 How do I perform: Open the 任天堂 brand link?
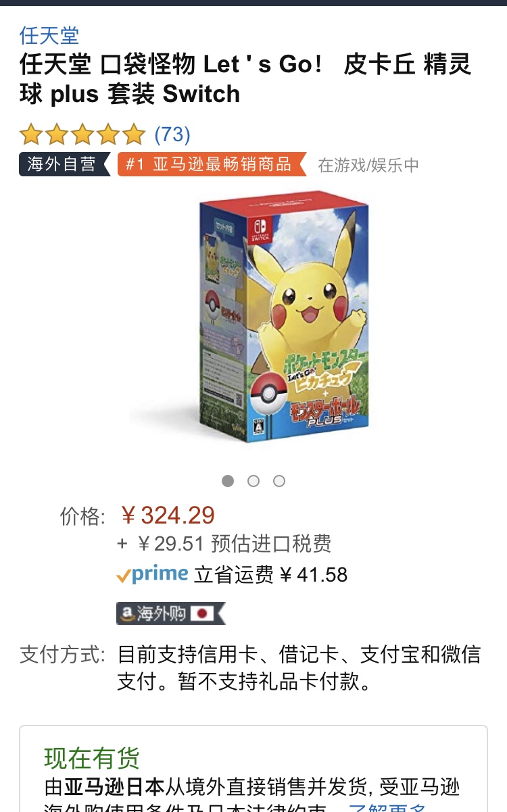point(49,35)
